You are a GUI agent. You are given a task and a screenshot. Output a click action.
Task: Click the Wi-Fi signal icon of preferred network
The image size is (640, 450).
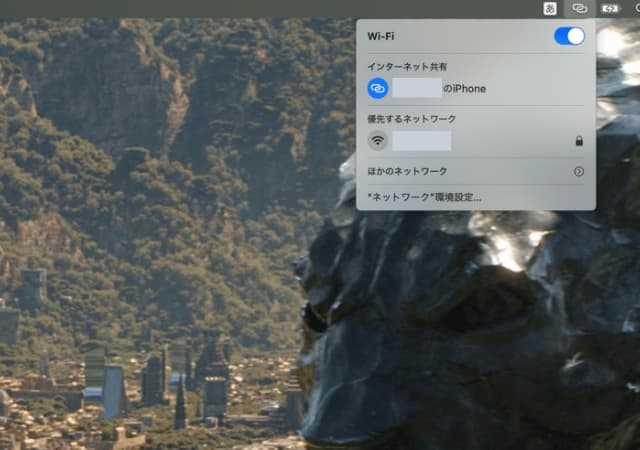pos(378,141)
